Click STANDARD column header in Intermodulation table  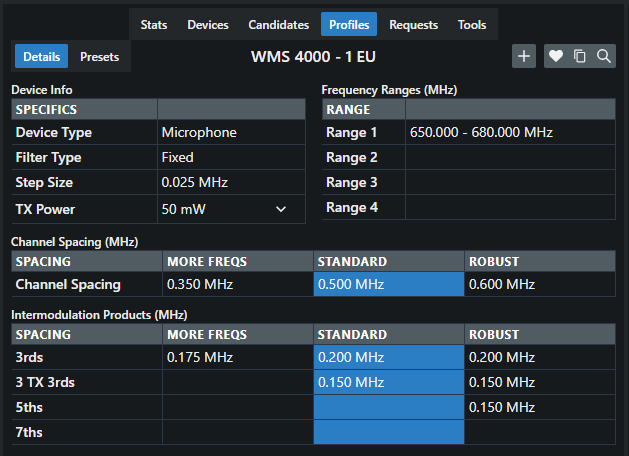click(x=389, y=334)
